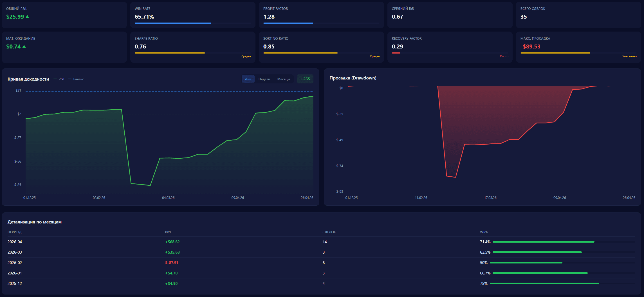
Task: Click the 04.03.26 date on equity chart axis
Action: [168, 198]
